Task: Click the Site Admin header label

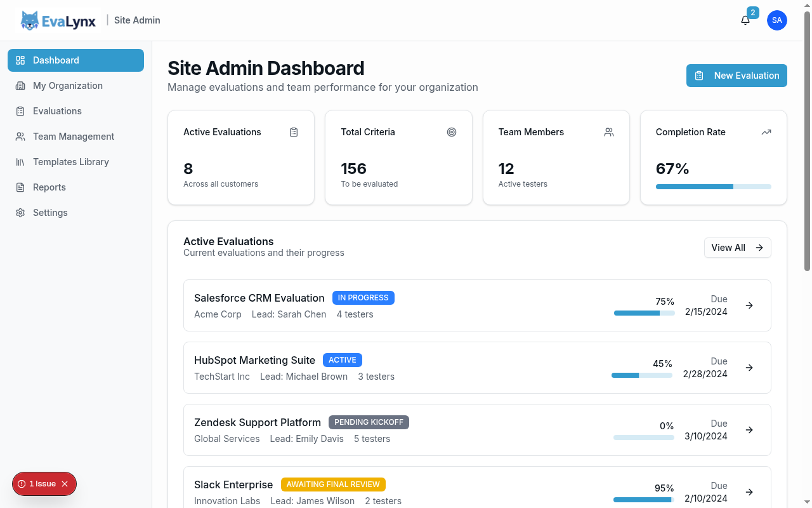Action: pyautogui.click(x=137, y=20)
